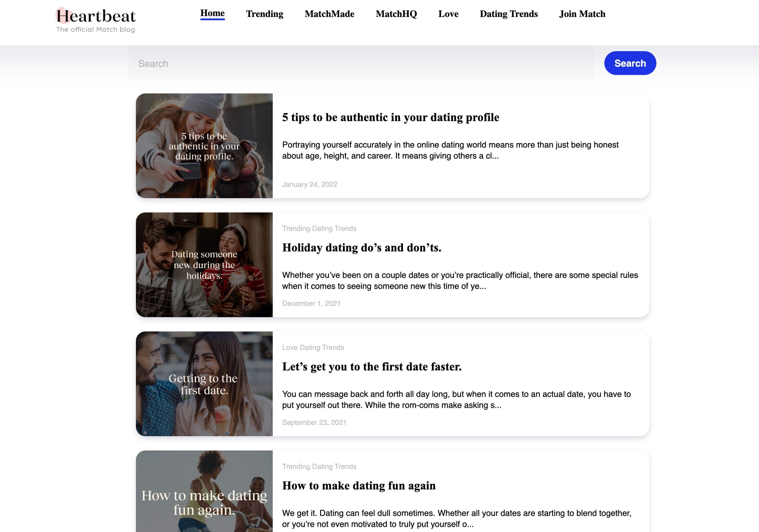Open 'How to make dating fun again'
The image size is (759, 532).
(359, 486)
